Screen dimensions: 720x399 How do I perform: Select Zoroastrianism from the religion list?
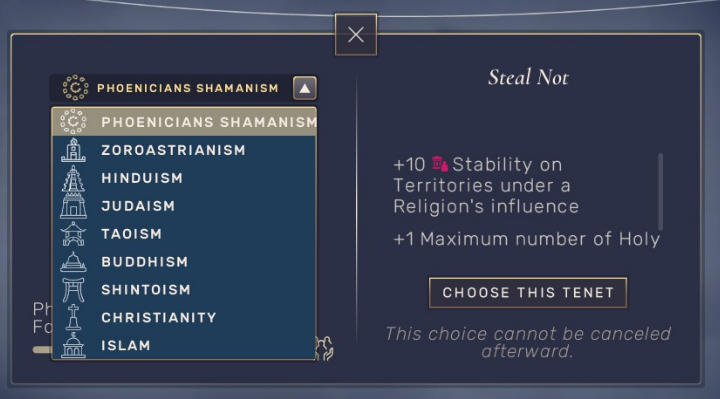[184, 150]
